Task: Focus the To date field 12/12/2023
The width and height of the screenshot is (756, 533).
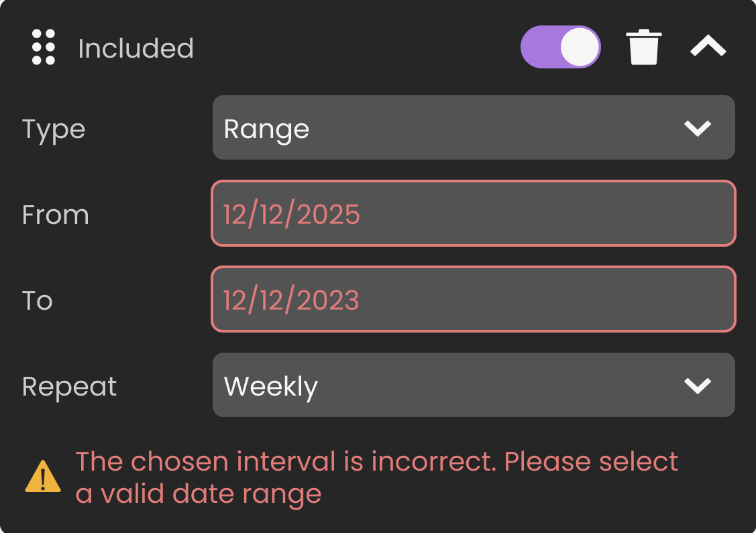Action: (473, 299)
